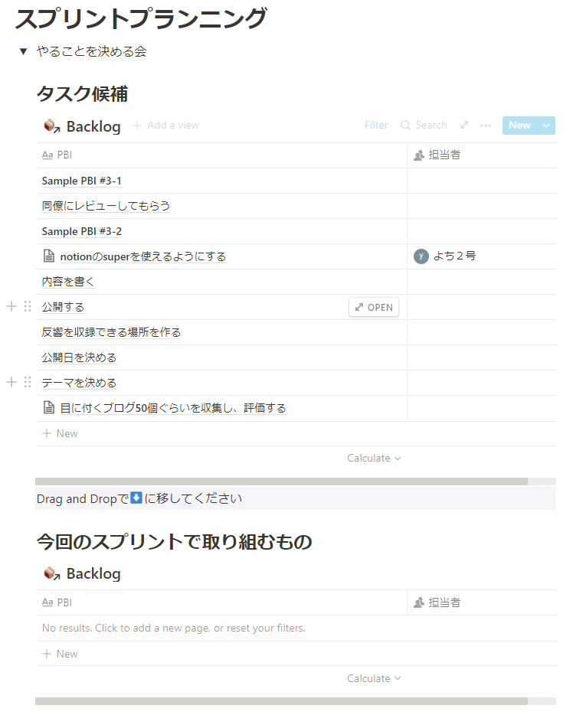Open row notionのsuperを使えるようにする
The image size is (586, 728).
pyautogui.click(x=143, y=256)
